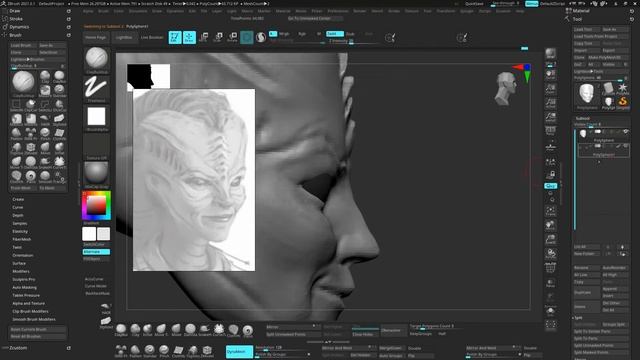Expand the Material palette in right tray
Viewport: 640px width, 360px height.
tap(581, 11)
